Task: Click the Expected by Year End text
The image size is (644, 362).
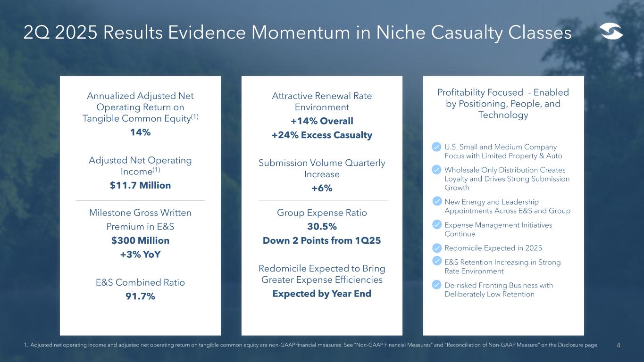Action: [x=322, y=294]
